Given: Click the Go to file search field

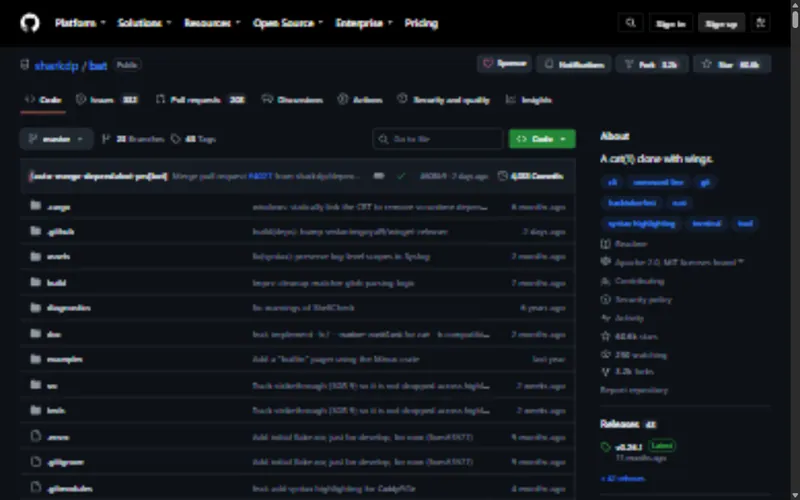Looking at the screenshot, I should [438, 139].
